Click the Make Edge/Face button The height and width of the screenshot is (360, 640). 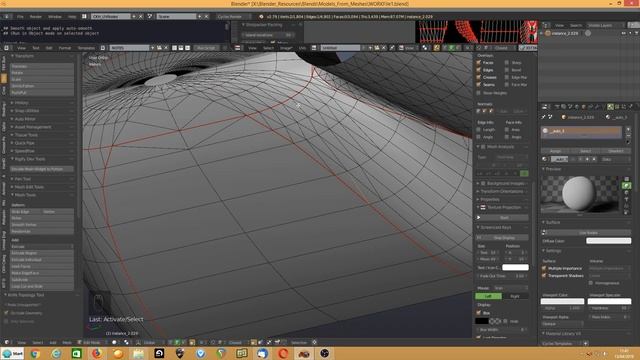42,273
